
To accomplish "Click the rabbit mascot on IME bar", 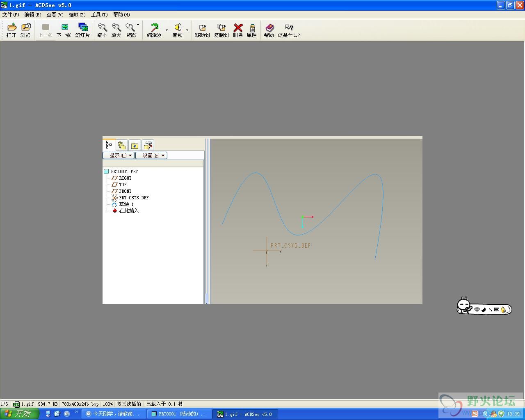I will click(x=464, y=306).
